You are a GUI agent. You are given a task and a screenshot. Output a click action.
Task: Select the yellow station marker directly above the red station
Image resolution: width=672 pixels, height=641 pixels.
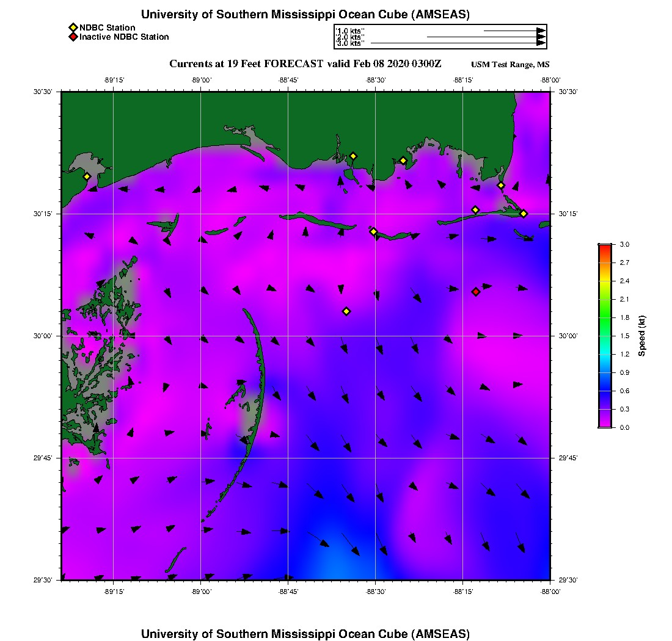[475, 210]
